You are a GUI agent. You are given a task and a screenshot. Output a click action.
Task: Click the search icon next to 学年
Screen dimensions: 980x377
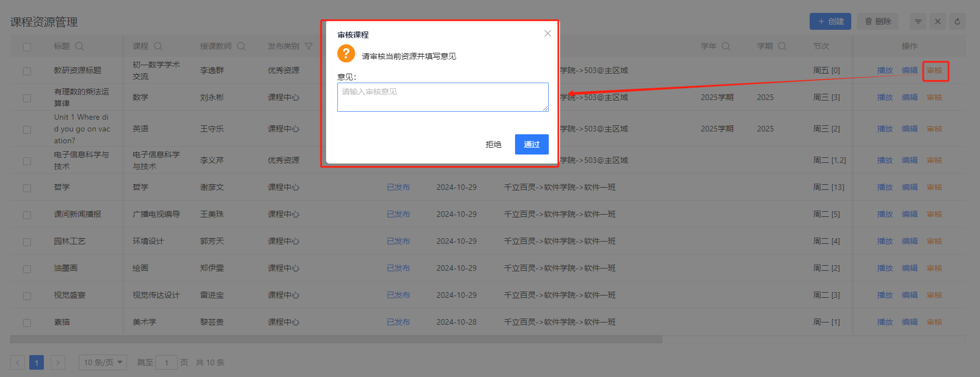click(726, 46)
